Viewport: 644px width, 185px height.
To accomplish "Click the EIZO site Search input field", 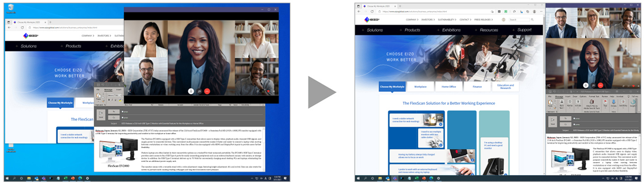I will 519,20.
